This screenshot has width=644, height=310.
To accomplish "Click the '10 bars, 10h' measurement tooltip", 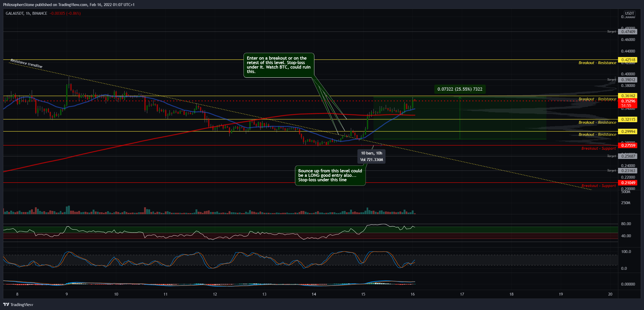I will [x=371, y=156].
